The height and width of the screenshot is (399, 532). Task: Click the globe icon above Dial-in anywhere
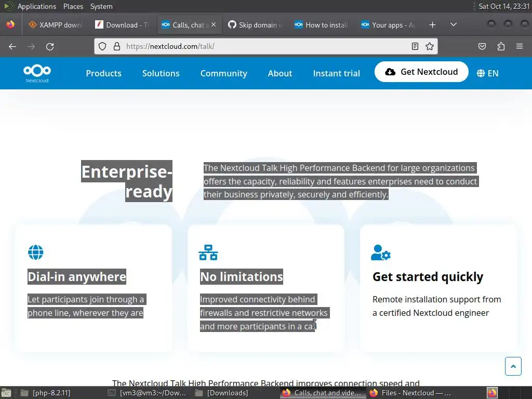(36, 252)
